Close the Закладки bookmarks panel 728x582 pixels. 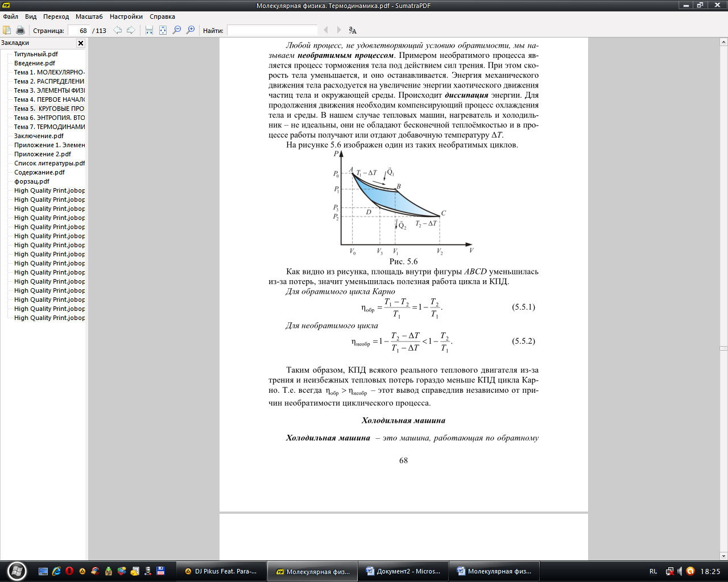[81, 43]
